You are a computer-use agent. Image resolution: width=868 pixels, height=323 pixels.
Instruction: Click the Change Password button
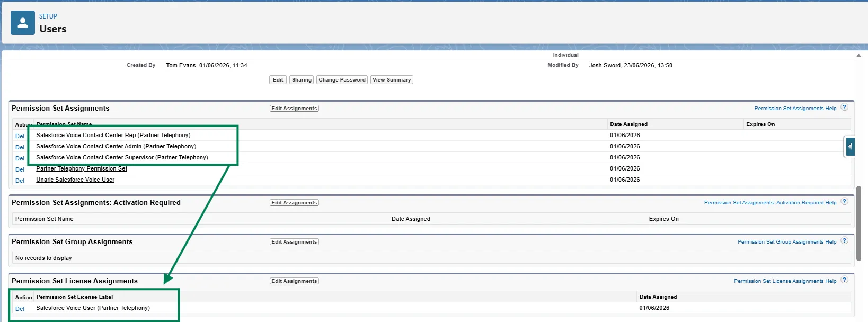pyautogui.click(x=342, y=80)
